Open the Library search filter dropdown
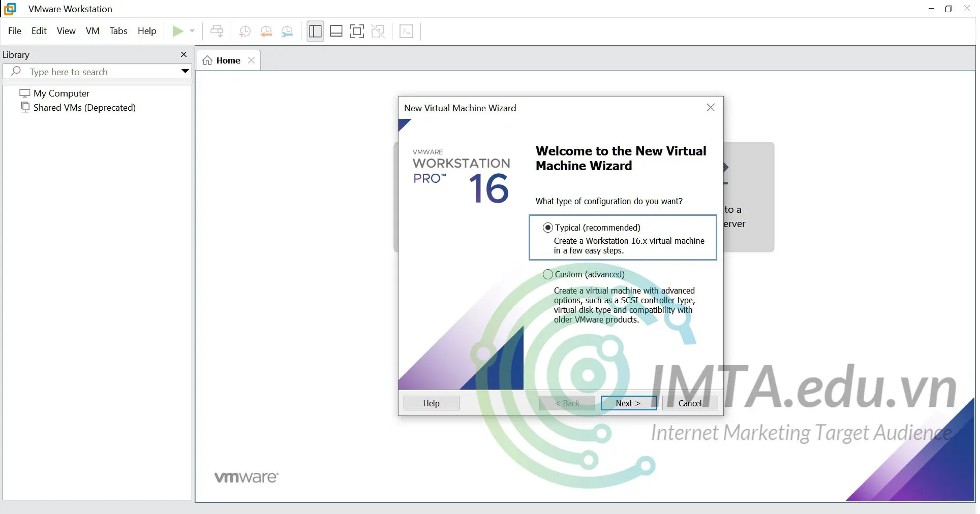 coord(185,72)
